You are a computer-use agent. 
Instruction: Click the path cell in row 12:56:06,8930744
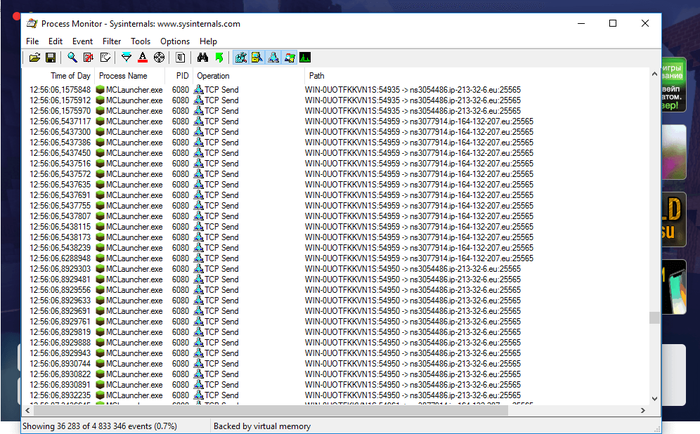coord(412,363)
